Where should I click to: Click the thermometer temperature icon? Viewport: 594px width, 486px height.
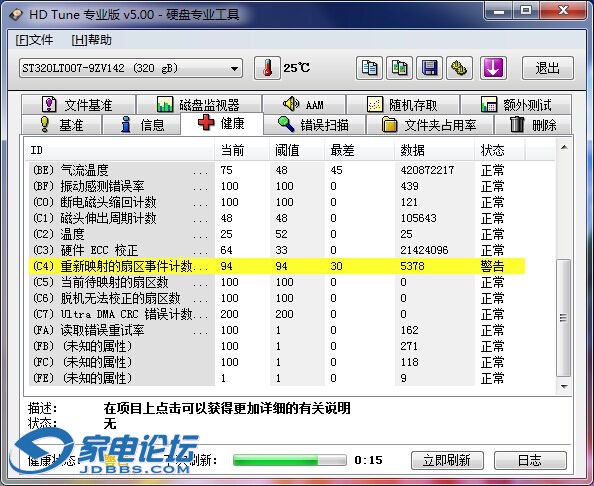267,68
